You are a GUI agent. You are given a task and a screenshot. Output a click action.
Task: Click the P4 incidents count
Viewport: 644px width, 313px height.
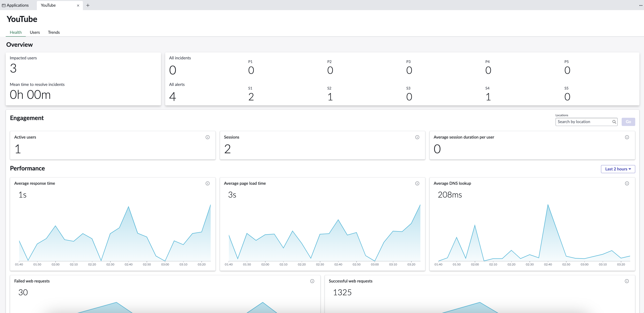click(x=488, y=70)
